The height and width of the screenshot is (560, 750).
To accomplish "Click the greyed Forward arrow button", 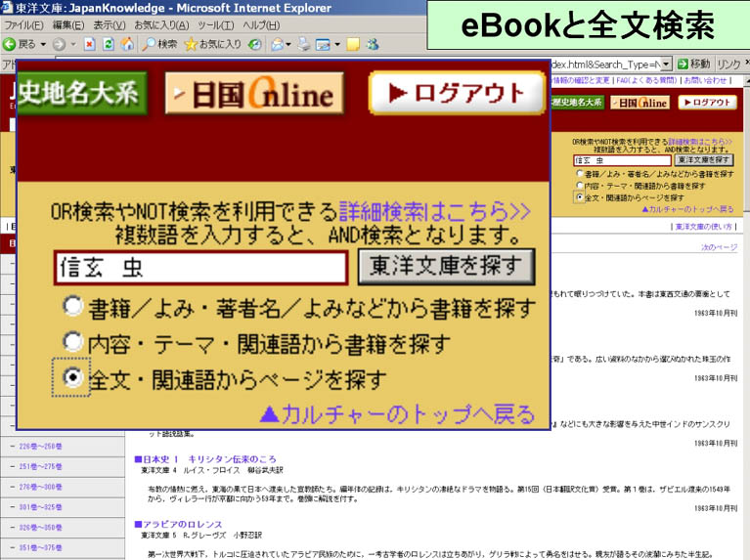I will (x=59, y=45).
